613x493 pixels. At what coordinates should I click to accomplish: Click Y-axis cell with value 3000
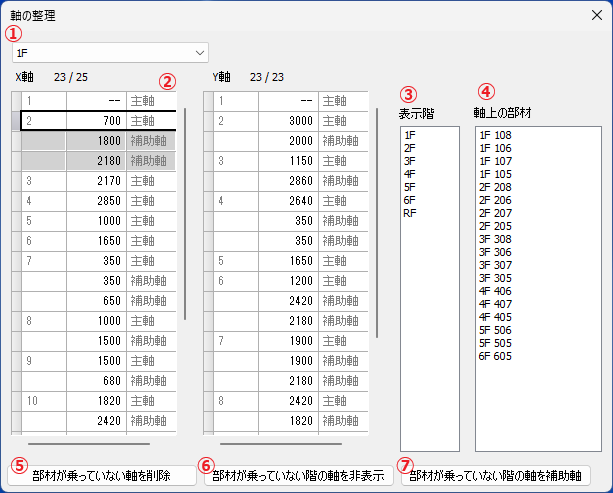289,121
